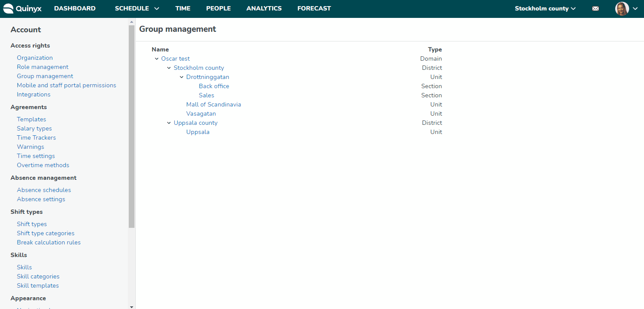The width and height of the screenshot is (644, 309).
Task: Select the Sales section
Action: coord(207,95)
